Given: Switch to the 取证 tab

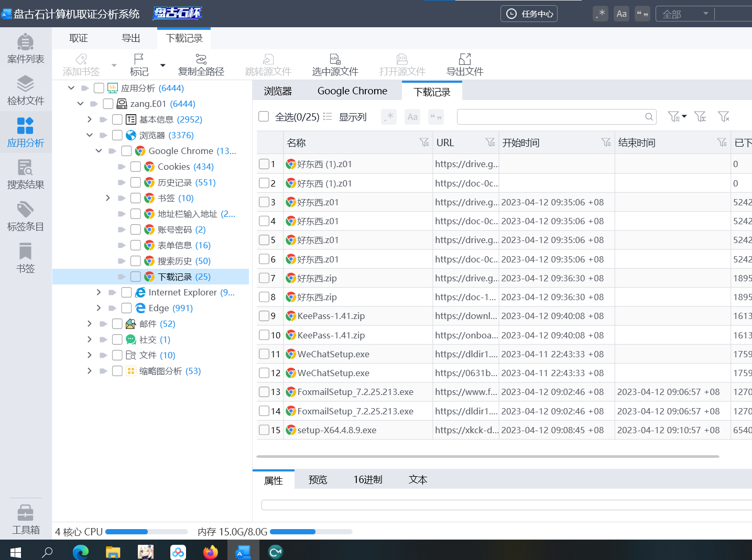Looking at the screenshot, I should point(79,38).
